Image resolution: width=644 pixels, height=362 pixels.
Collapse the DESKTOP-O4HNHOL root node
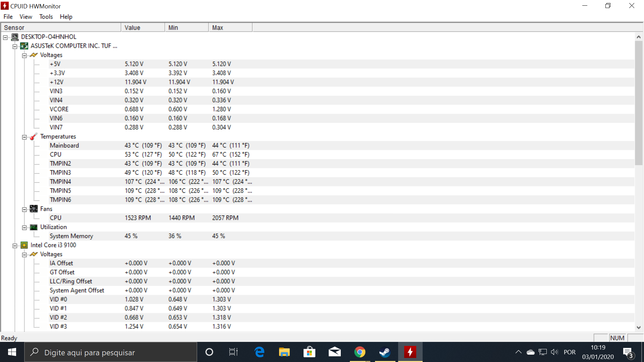tap(5, 37)
